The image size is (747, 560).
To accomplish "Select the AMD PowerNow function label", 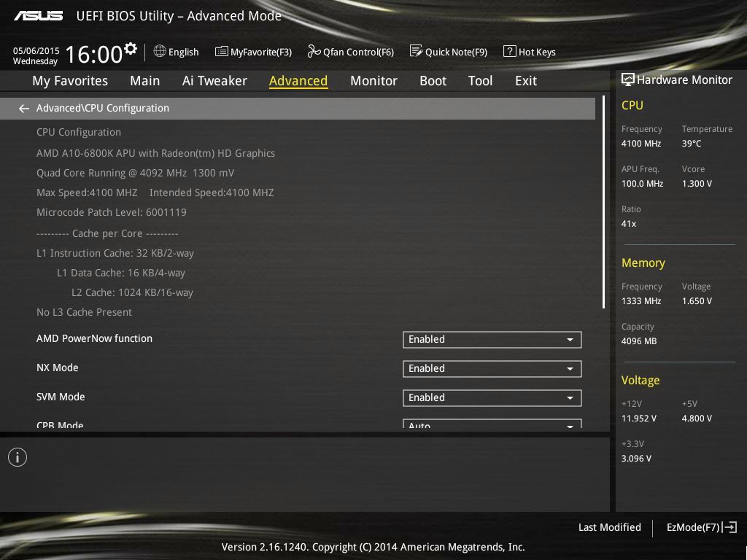I will click(x=94, y=338).
